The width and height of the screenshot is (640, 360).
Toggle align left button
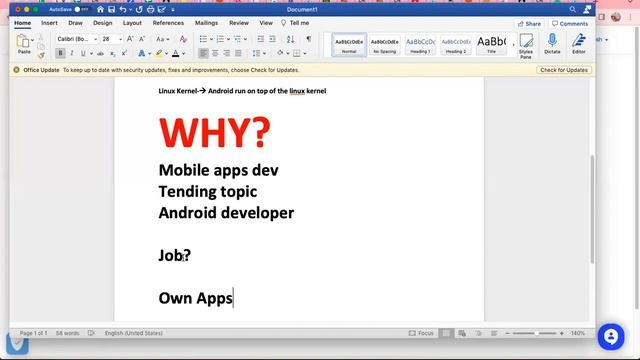tap(203, 53)
